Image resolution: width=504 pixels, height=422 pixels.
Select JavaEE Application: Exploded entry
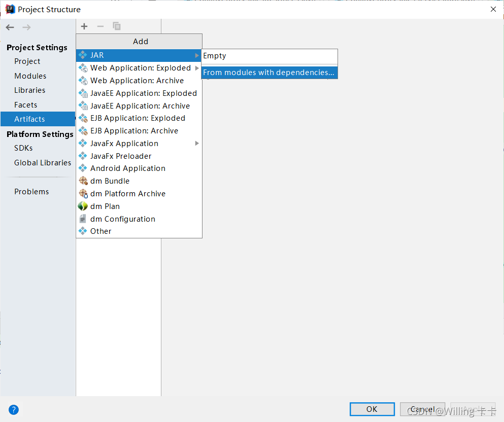click(x=139, y=93)
